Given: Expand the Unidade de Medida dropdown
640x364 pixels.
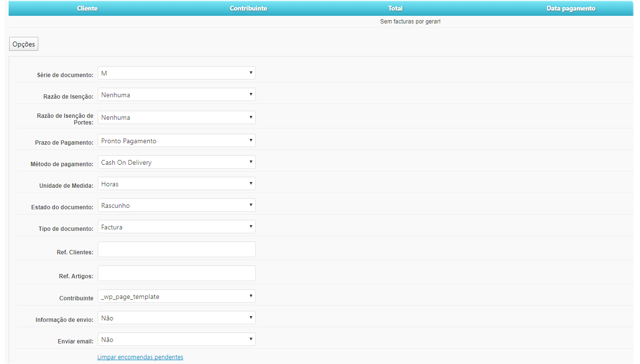Looking at the screenshot, I should pos(177,183).
